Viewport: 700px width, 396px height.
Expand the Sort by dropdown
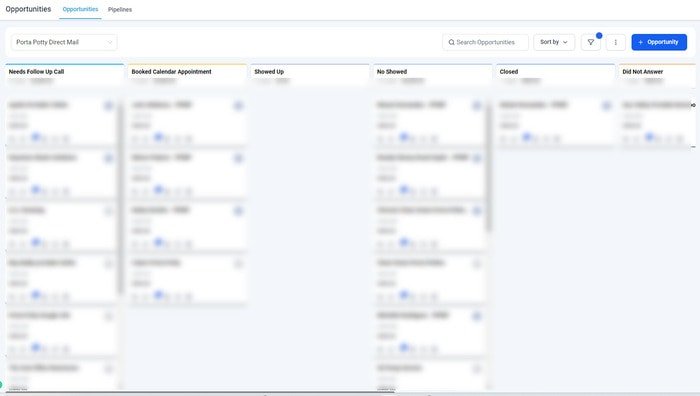pyautogui.click(x=554, y=42)
